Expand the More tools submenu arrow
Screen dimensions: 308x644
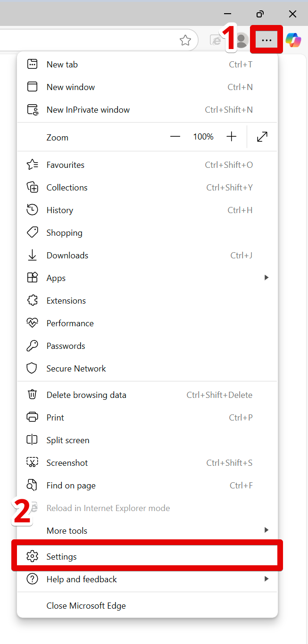[x=266, y=530]
